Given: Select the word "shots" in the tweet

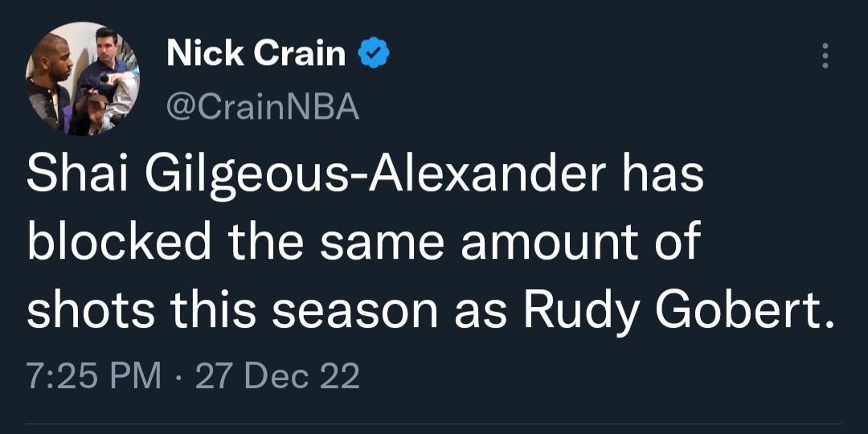Looking at the screenshot, I should (x=86, y=310).
